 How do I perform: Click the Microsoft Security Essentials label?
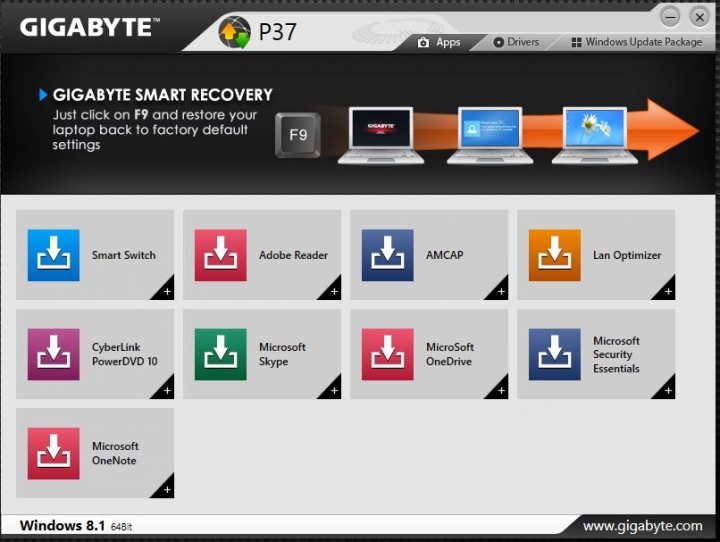click(x=616, y=355)
